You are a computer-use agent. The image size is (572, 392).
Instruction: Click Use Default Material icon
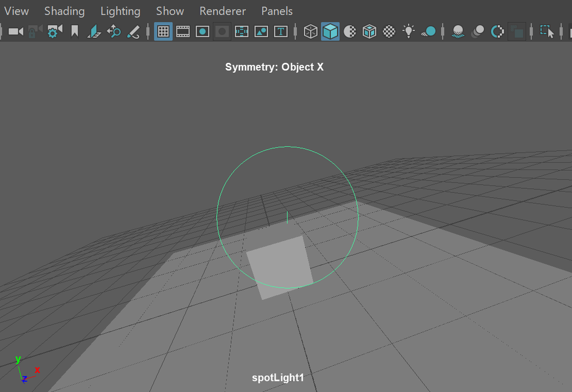tap(350, 32)
